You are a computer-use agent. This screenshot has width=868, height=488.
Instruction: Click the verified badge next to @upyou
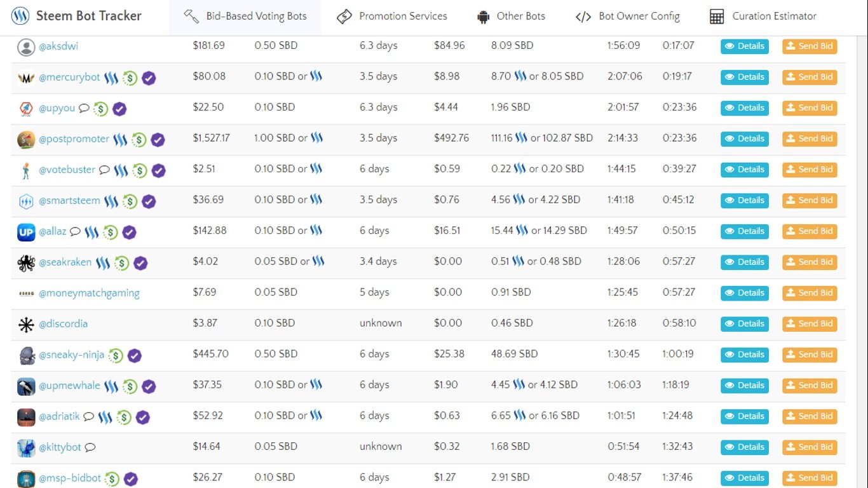coord(119,109)
